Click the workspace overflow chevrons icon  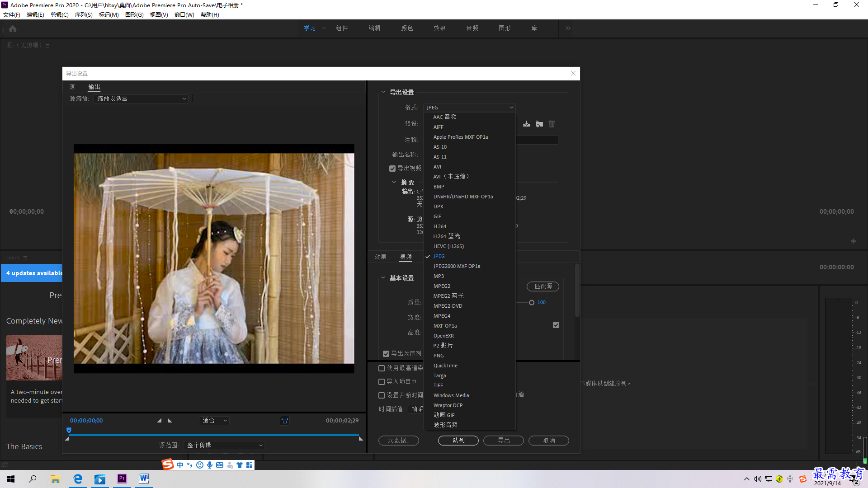pos(568,28)
